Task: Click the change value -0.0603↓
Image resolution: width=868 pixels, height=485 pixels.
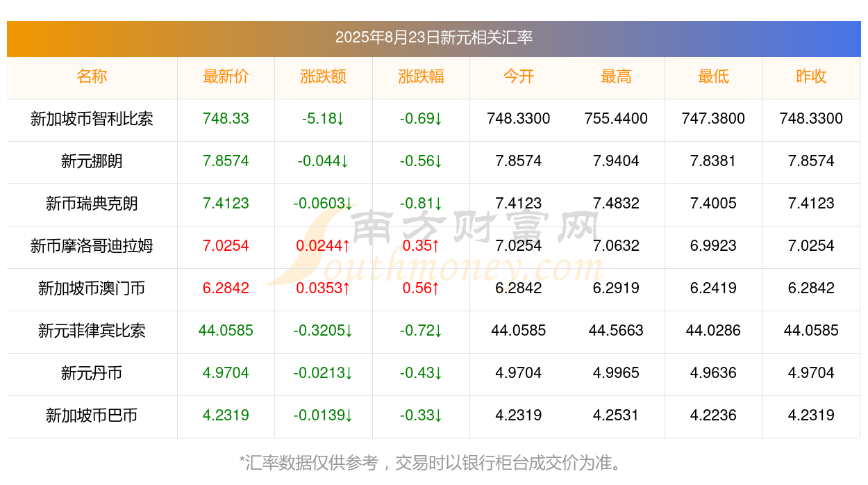Action: (324, 204)
